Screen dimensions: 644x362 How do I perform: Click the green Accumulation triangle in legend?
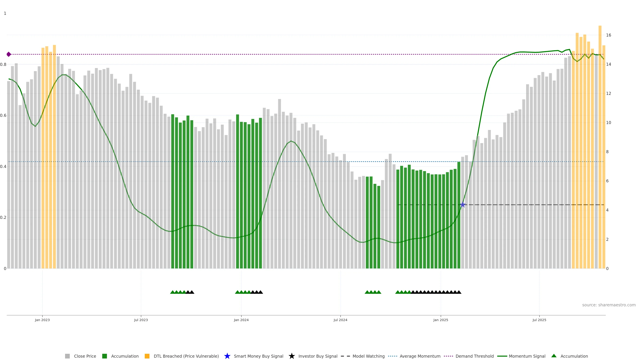[554, 356]
